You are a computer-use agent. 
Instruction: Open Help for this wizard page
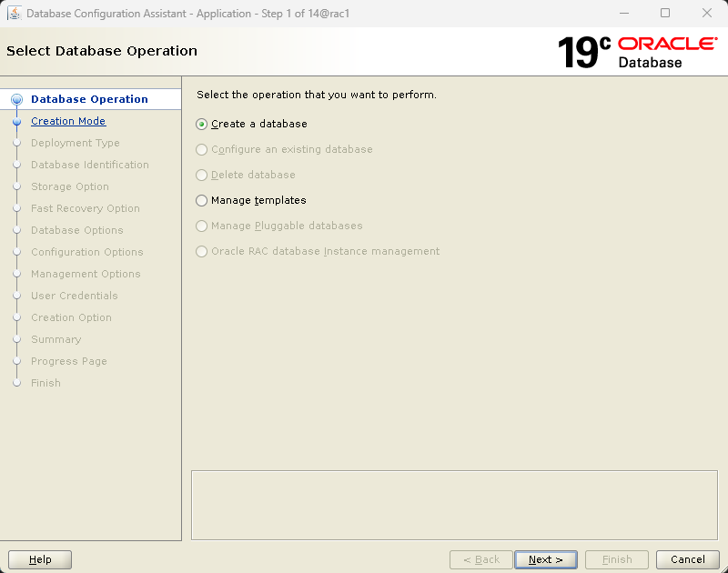click(39, 559)
